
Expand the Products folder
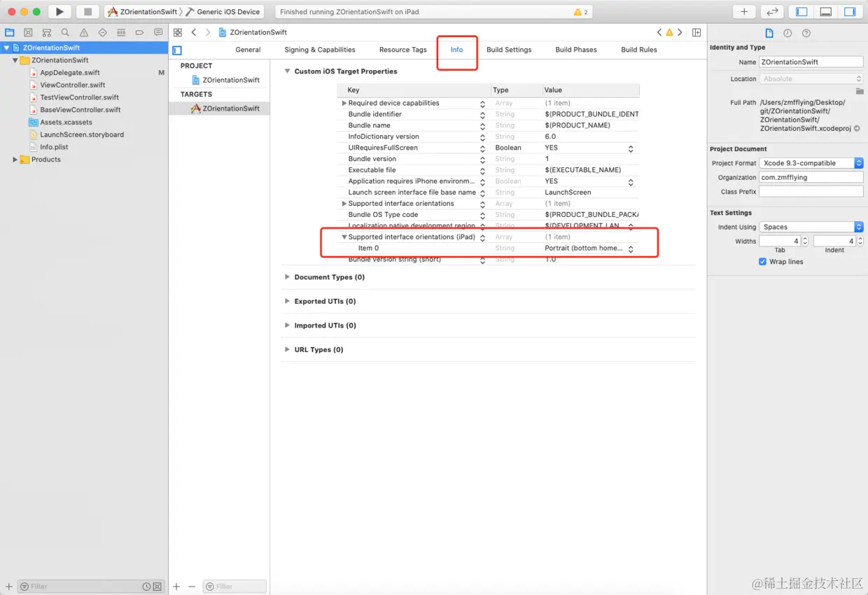click(15, 160)
